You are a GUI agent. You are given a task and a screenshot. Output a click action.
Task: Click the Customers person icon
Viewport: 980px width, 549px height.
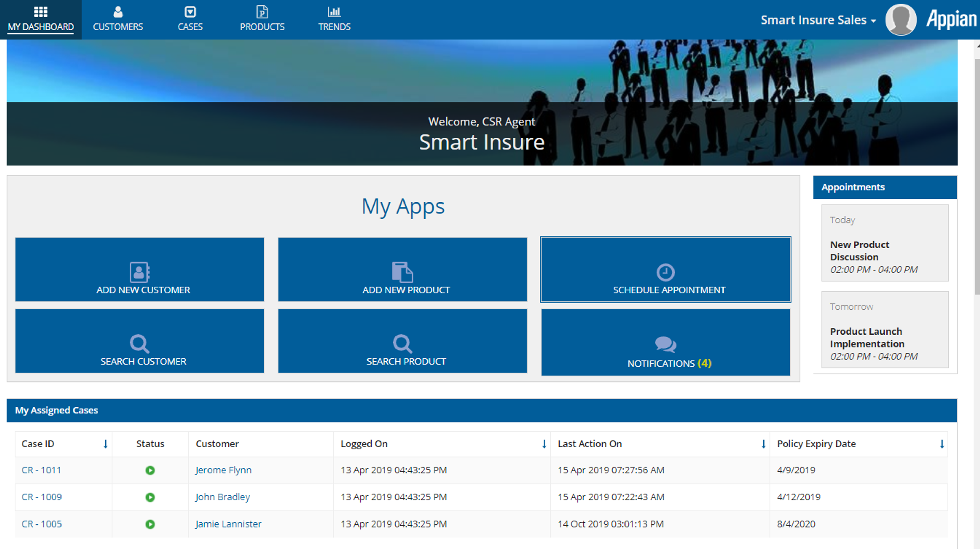point(118,12)
